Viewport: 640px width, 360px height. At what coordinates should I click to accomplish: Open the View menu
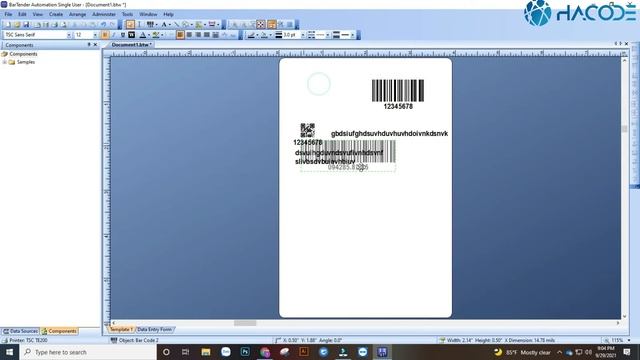coord(38,14)
